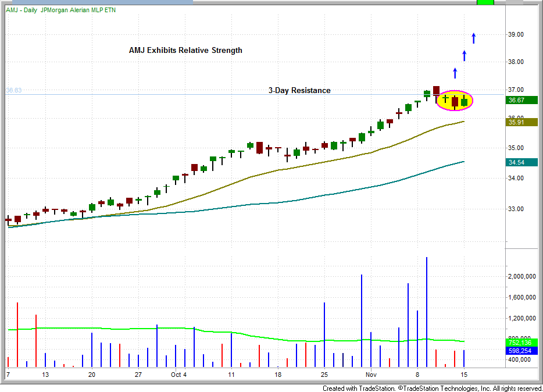This screenshot has width=543, height=392.
Task: Click the large red candle peaking above 37.00
Action: tap(436, 92)
